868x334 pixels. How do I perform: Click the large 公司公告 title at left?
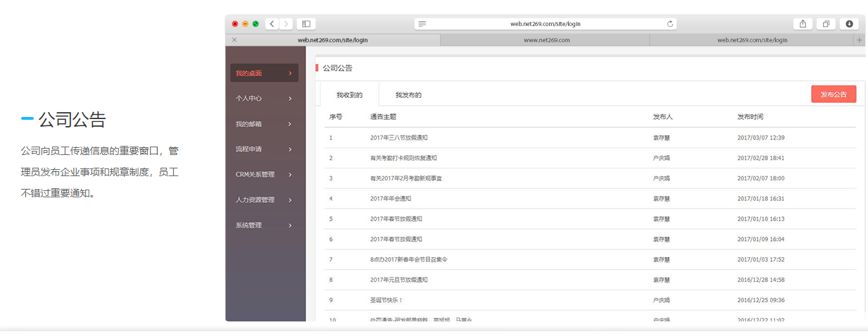(x=72, y=120)
